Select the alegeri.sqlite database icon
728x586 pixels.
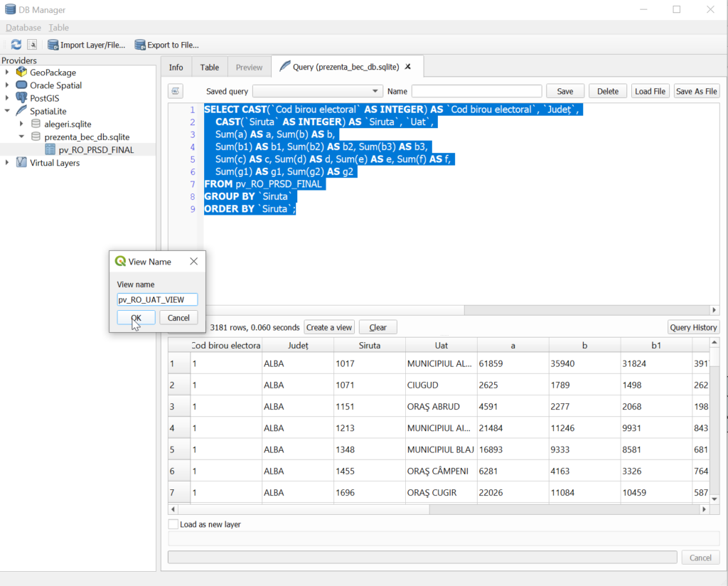point(36,124)
